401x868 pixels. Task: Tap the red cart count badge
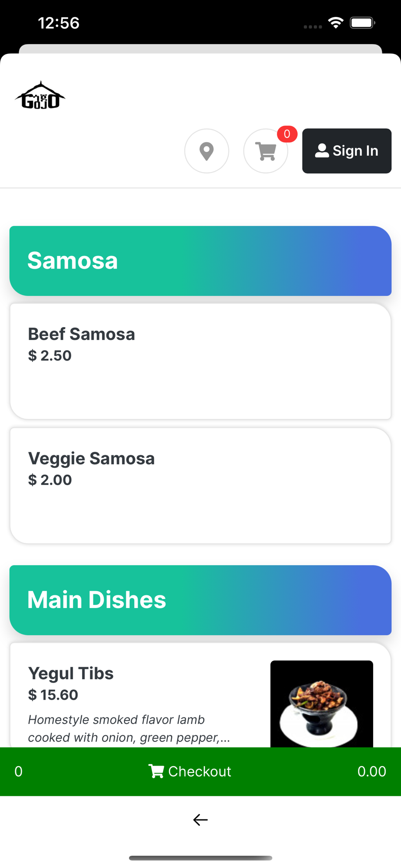287,134
